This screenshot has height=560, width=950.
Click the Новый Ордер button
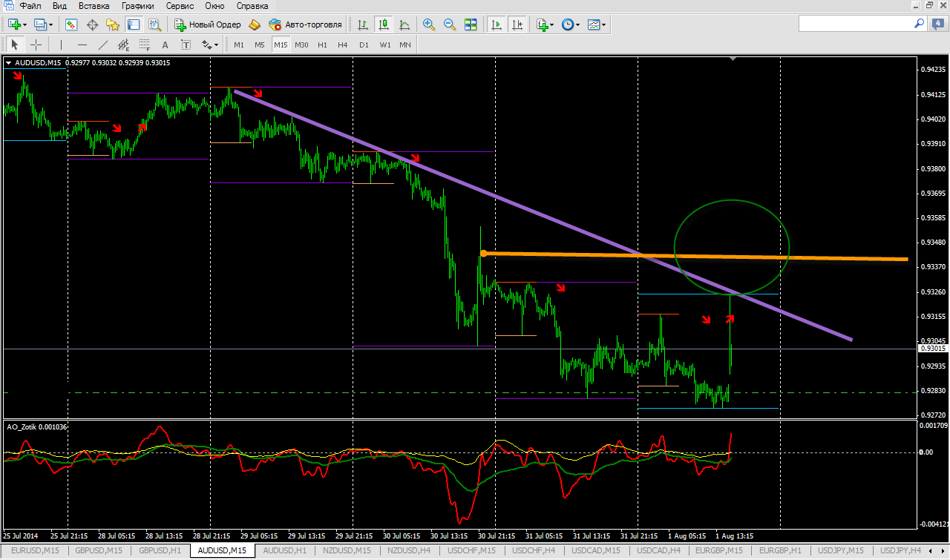(x=208, y=24)
